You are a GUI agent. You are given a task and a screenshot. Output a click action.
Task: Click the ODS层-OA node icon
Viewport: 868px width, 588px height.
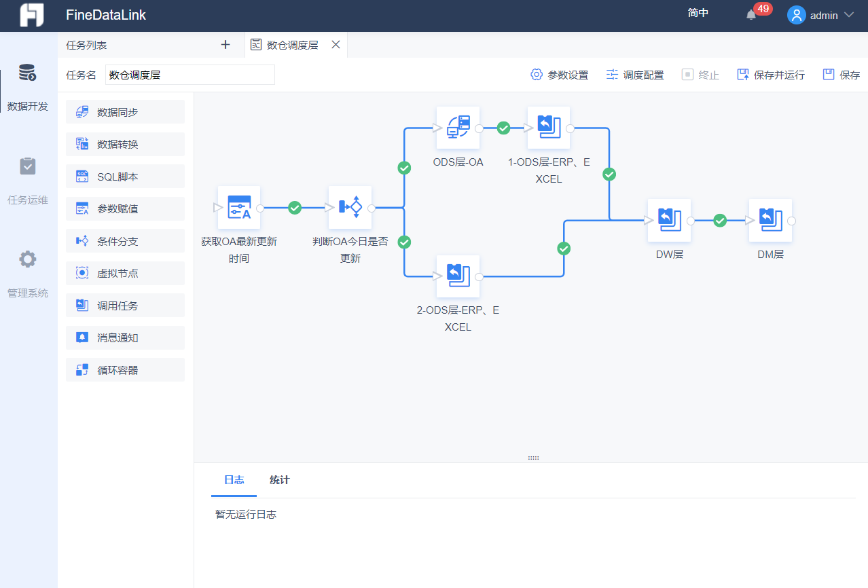tap(458, 128)
